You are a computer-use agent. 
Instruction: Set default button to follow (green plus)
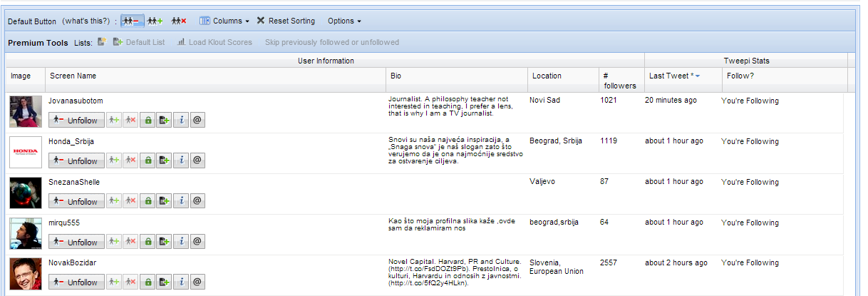(x=155, y=21)
